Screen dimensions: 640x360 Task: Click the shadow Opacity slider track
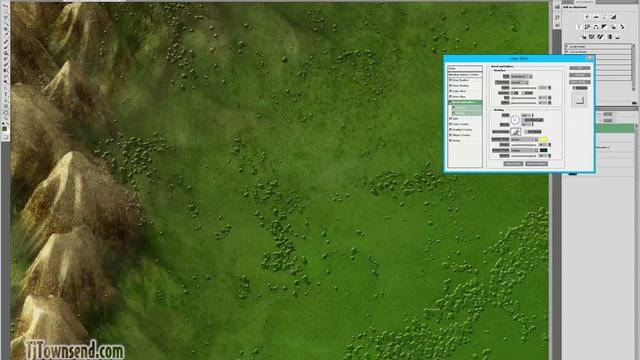524,156
